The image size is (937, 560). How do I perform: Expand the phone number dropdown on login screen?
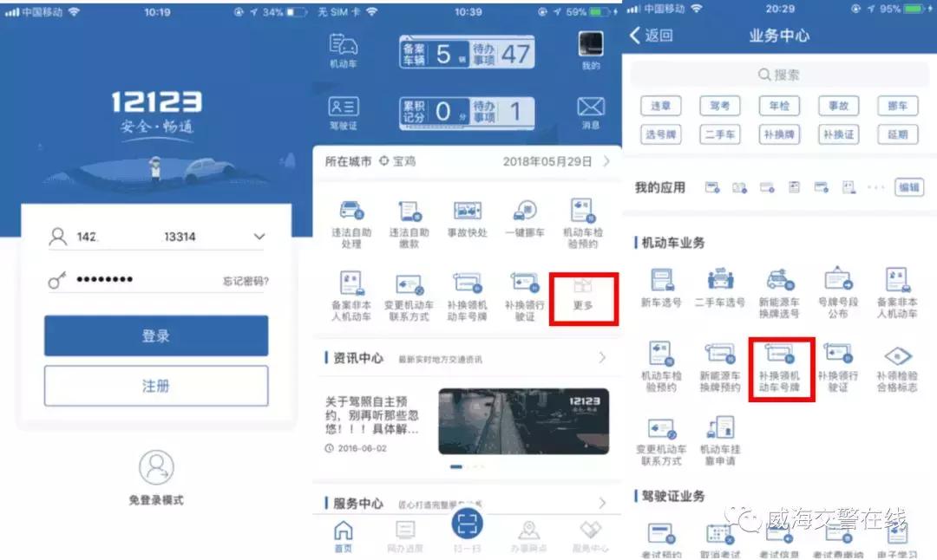259,234
